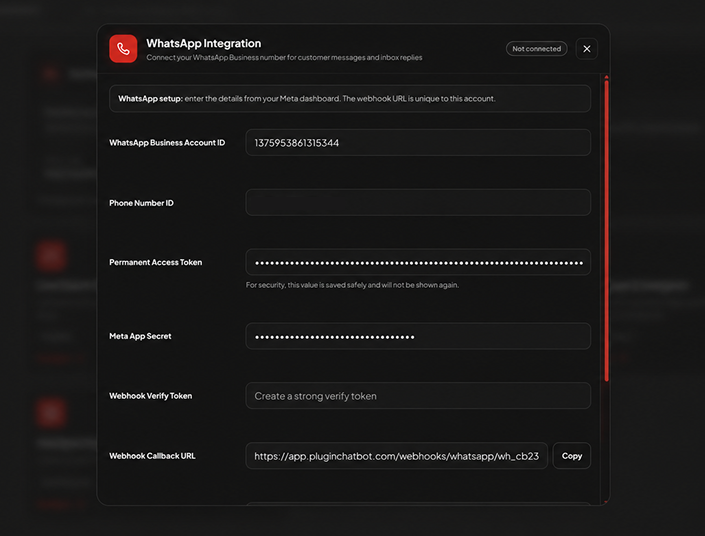Select the Permanent Access Token field

[x=418, y=262]
